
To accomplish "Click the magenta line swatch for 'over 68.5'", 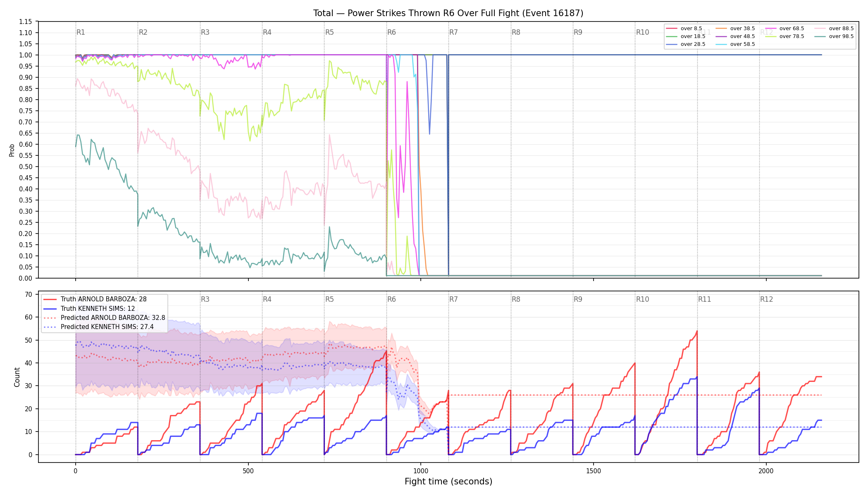I will (x=771, y=29).
